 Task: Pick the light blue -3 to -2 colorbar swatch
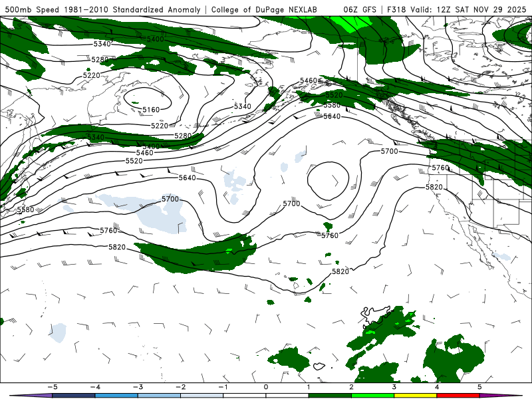click(x=159, y=396)
